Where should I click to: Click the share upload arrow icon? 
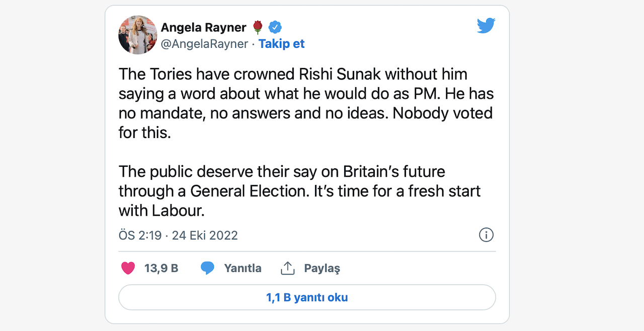pyautogui.click(x=287, y=268)
